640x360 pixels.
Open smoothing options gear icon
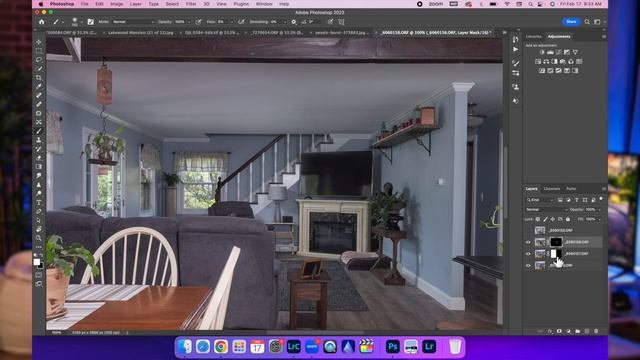click(x=293, y=22)
